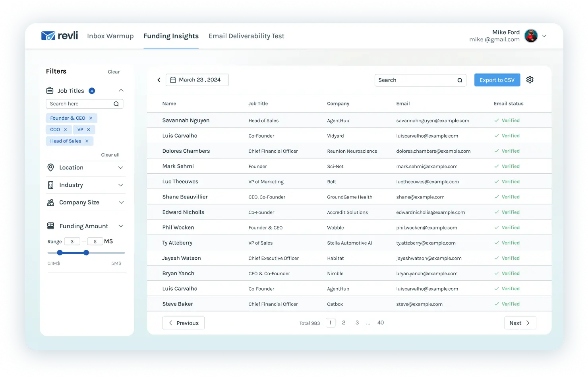Click Clear at the top of Filters

click(114, 72)
